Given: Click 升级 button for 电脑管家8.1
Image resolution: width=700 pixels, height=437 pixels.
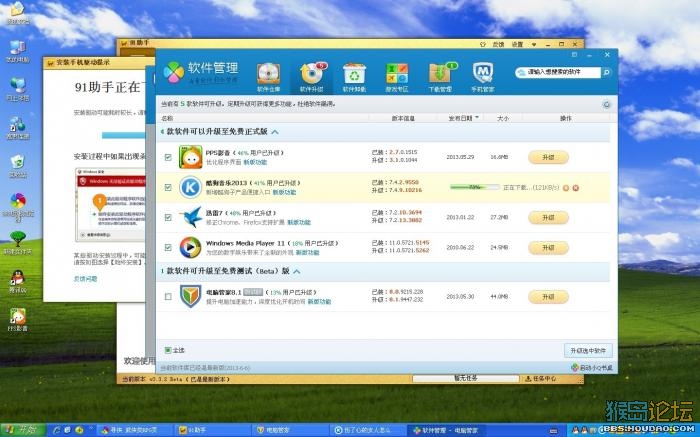Looking at the screenshot, I should [x=548, y=296].
